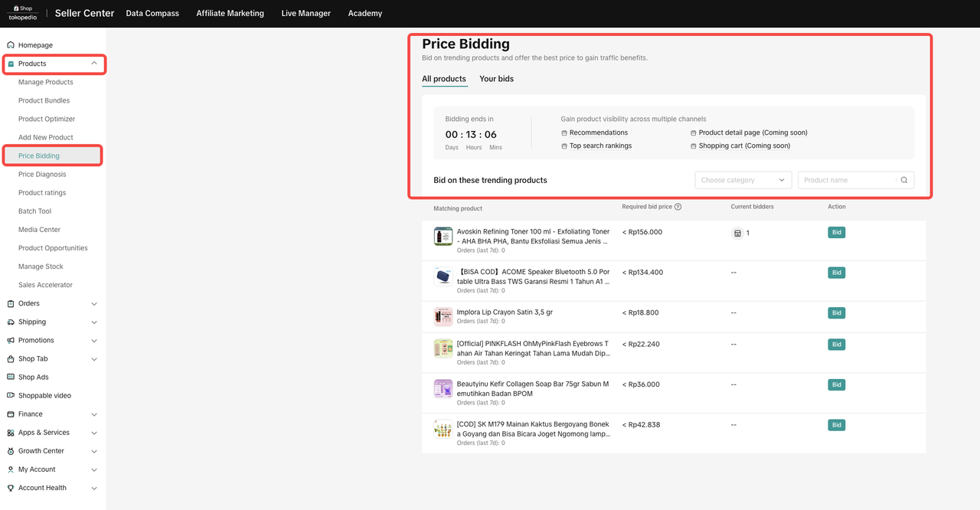
Task: Click the current bidders shop icon for Avoskin
Action: coord(737,233)
